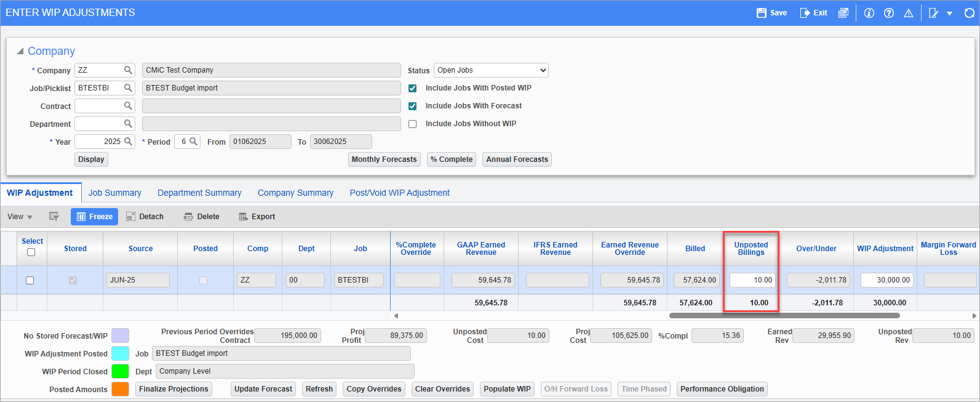Click the scroll right arrow of the table
This screenshot has width=980, height=402.
[x=974, y=316]
